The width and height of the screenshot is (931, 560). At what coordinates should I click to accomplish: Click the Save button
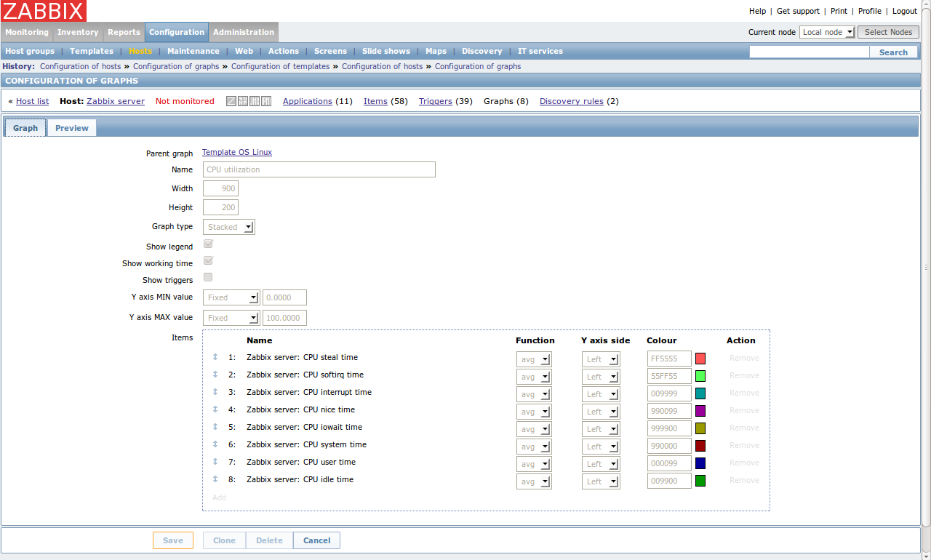173,540
